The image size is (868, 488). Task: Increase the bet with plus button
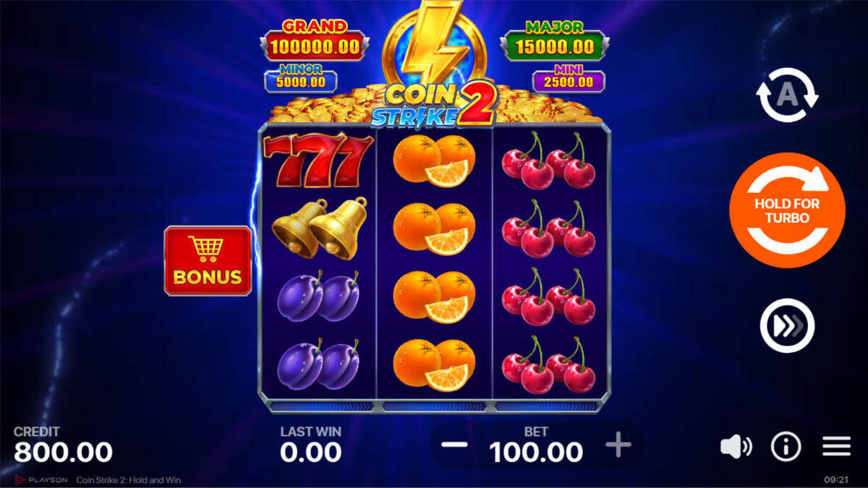pos(618,445)
